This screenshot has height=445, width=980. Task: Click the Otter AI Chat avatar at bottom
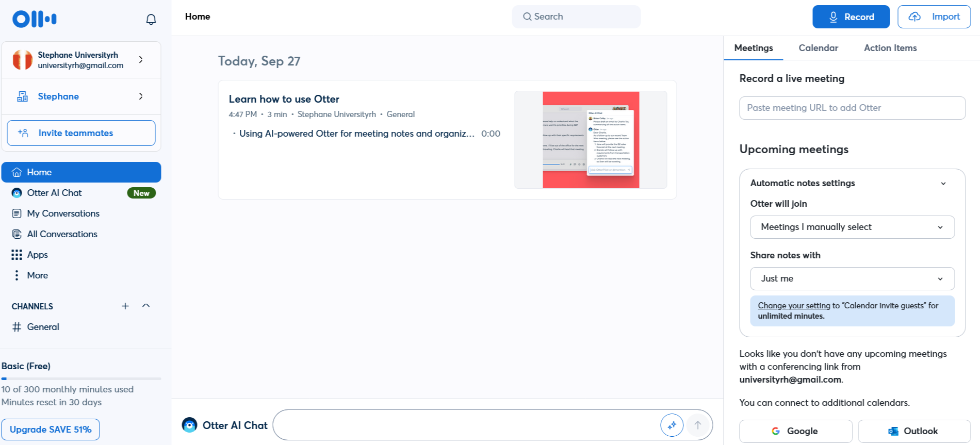pos(190,425)
